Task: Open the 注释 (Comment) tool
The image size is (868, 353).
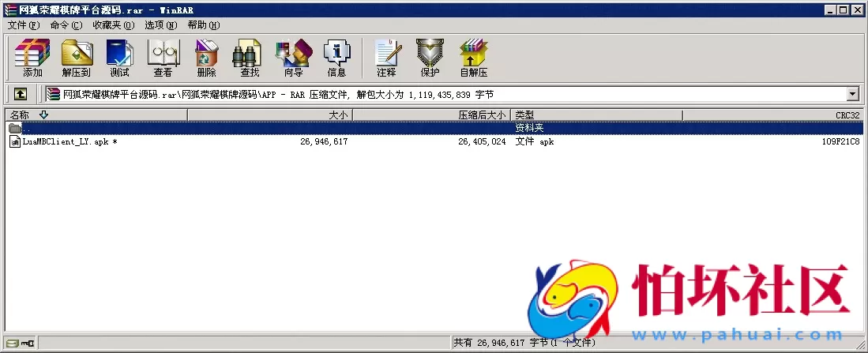Action: tap(386, 57)
